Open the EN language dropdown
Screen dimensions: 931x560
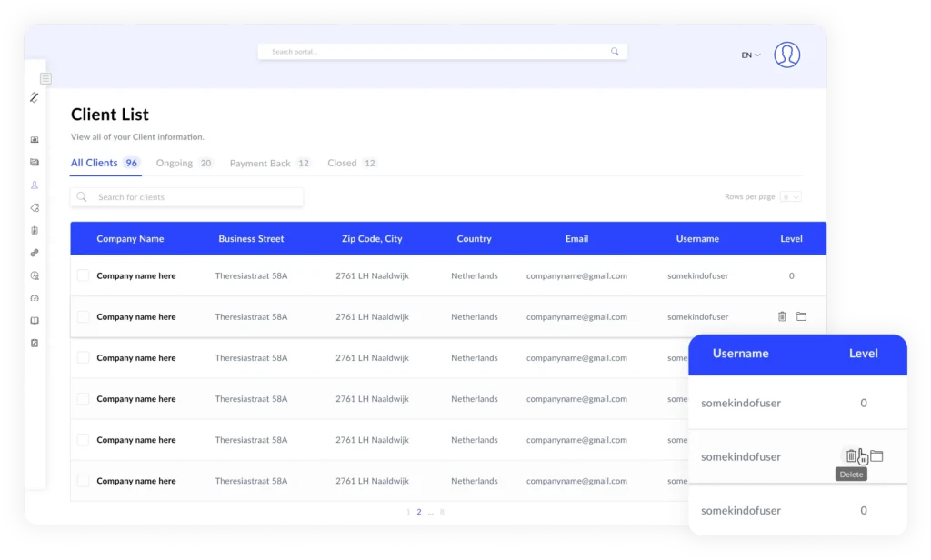pos(750,55)
